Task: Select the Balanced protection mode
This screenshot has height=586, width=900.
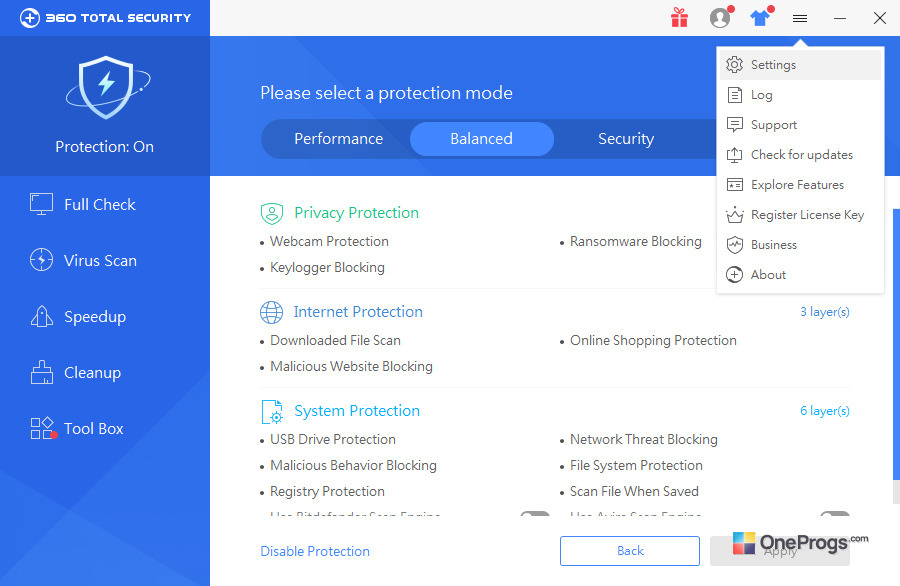Action: 482,139
